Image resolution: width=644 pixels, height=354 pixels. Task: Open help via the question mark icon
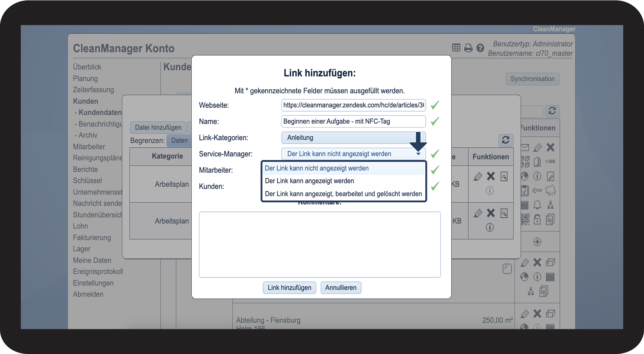(480, 48)
